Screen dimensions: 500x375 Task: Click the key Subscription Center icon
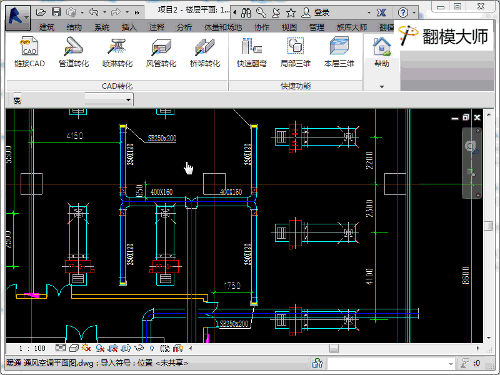click(261, 13)
